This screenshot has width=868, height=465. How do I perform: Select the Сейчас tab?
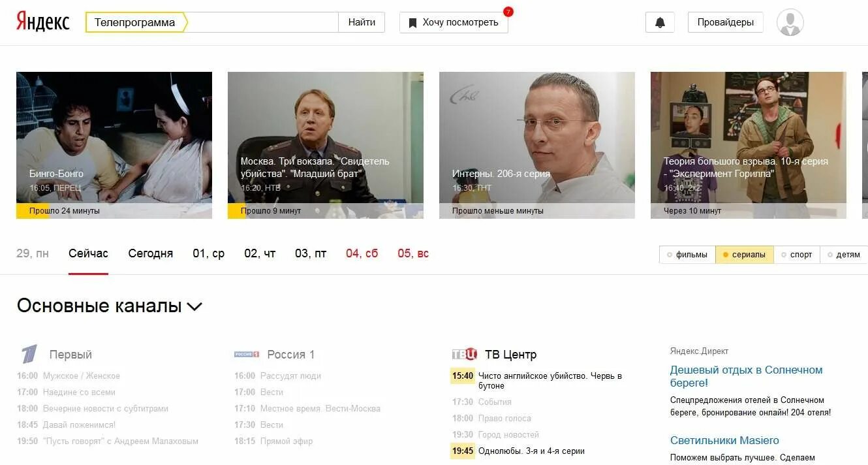click(x=88, y=253)
